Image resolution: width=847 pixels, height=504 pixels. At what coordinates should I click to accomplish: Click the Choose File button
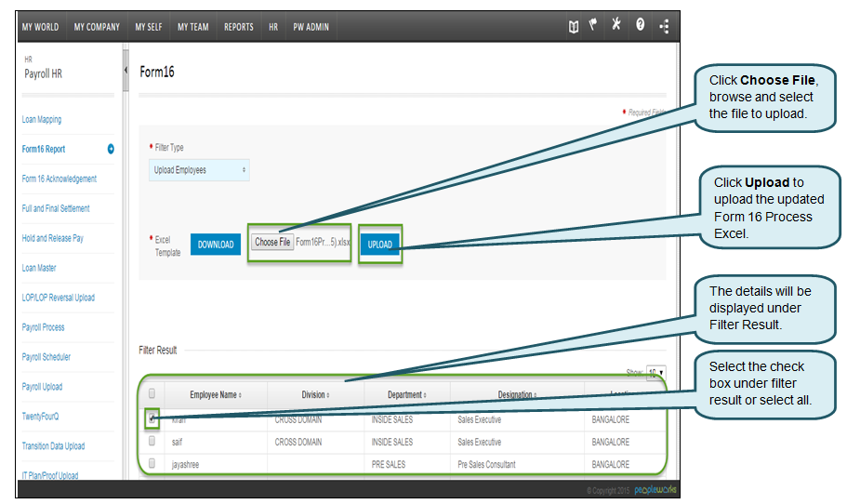coord(272,243)
